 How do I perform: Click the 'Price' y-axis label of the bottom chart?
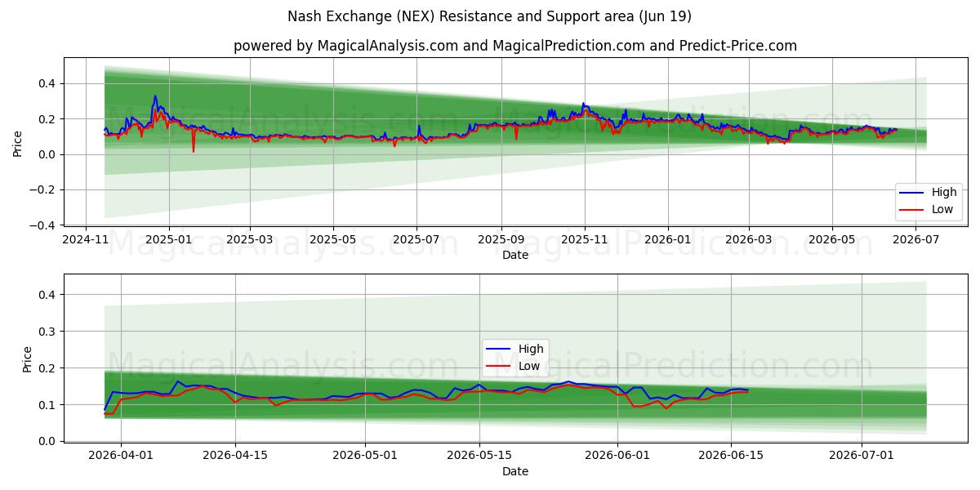[x=27, y=359]
